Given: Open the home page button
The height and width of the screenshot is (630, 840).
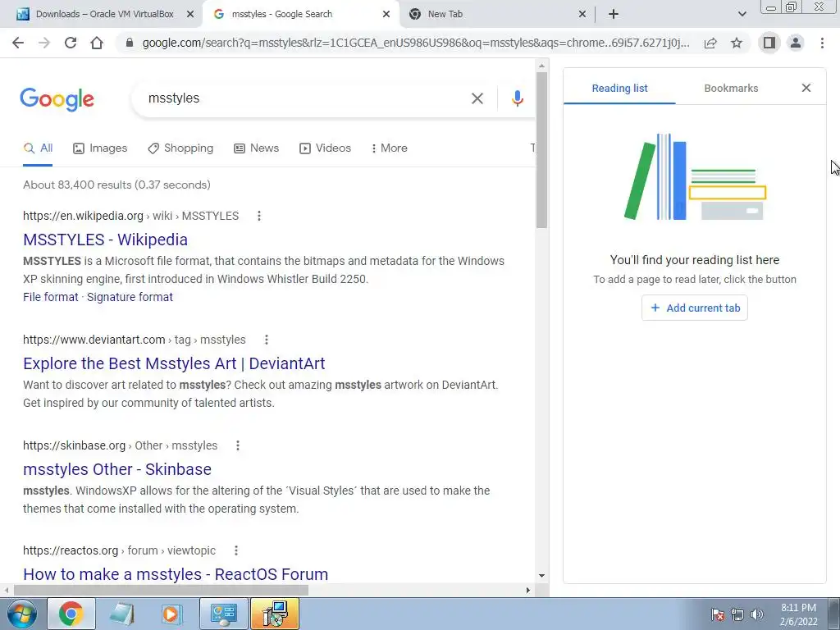Looking at the screenshot, I should [97, 43].
